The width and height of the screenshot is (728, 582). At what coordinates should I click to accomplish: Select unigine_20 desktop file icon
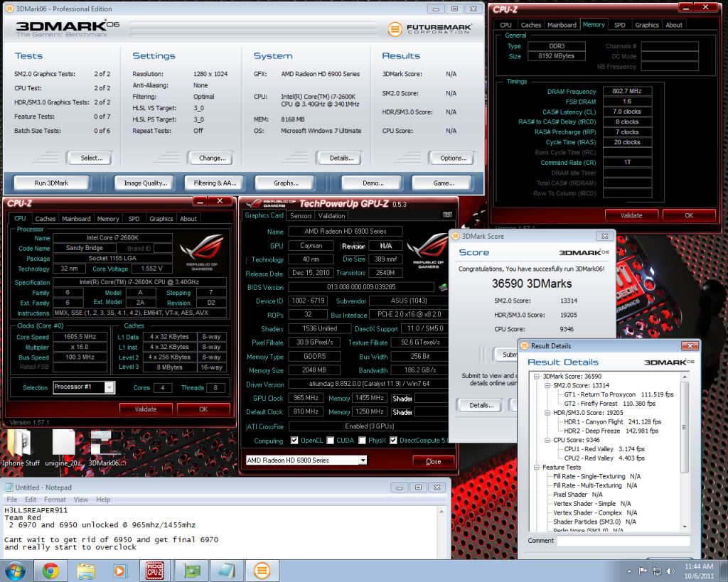64,448
